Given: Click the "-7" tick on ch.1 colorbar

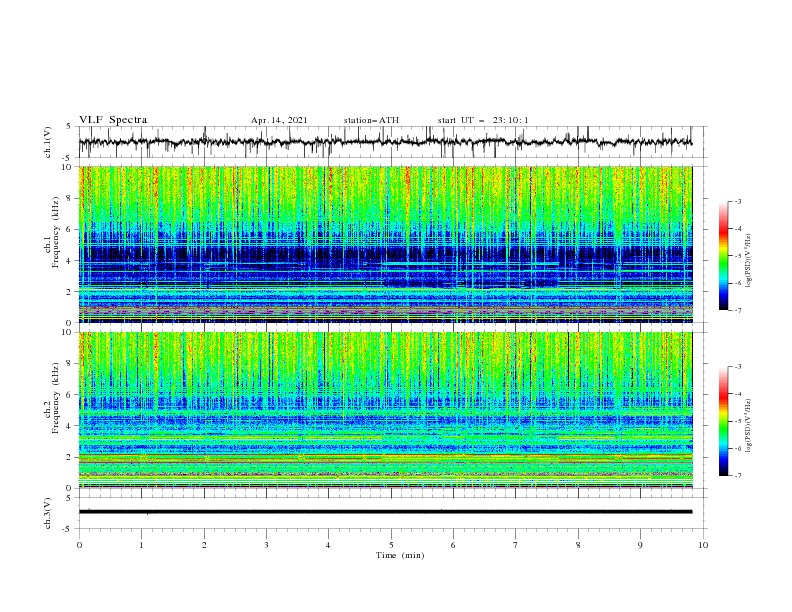Looking at the screenshot, I should click(x=737, y=310).
